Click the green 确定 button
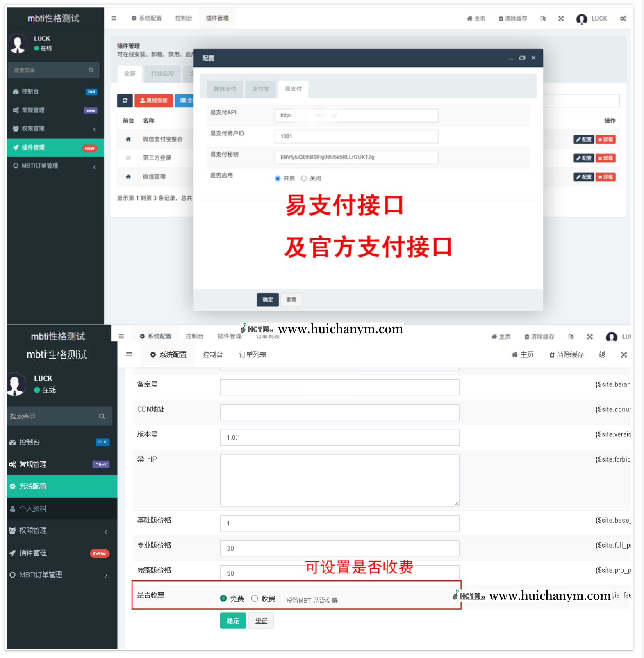644x658 pixels. click(x=233, y=621)
